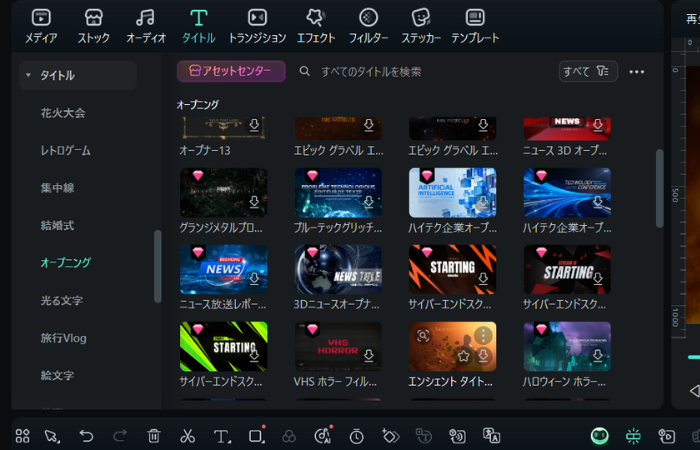The width and height of the screenshot is (700, 450).
Task: Click the trash delete icon in toolbar
Action: point(153,436)
